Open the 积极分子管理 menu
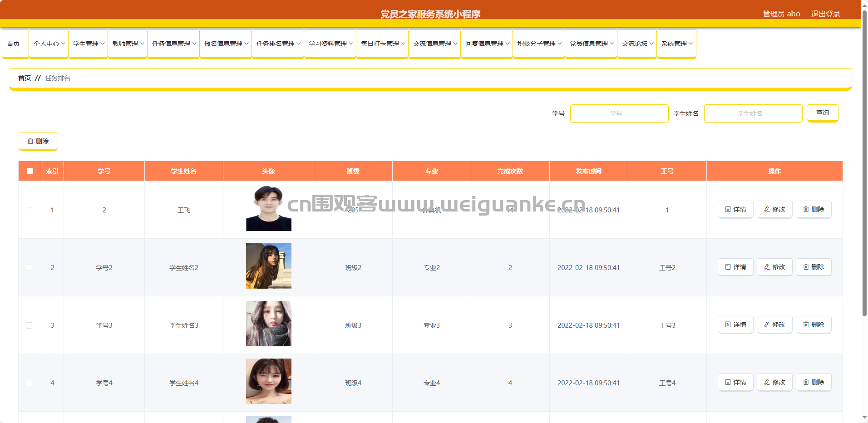 [539, 44]
